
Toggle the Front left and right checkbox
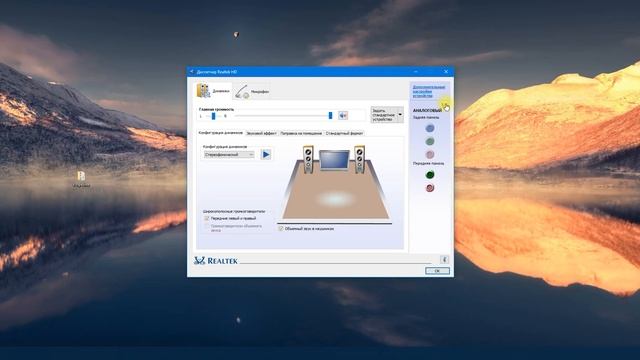(207, 218)
